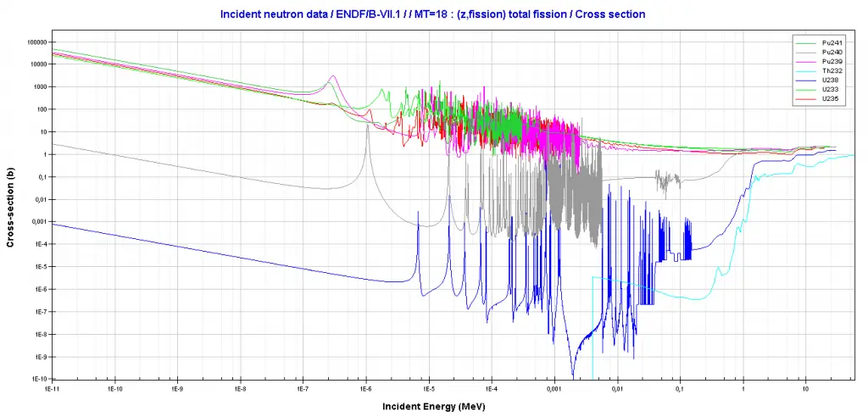This screenshot has width=868, height=417.
Task: Click the 1E-6 x-axis tick label
Action: tap(365, 390)
